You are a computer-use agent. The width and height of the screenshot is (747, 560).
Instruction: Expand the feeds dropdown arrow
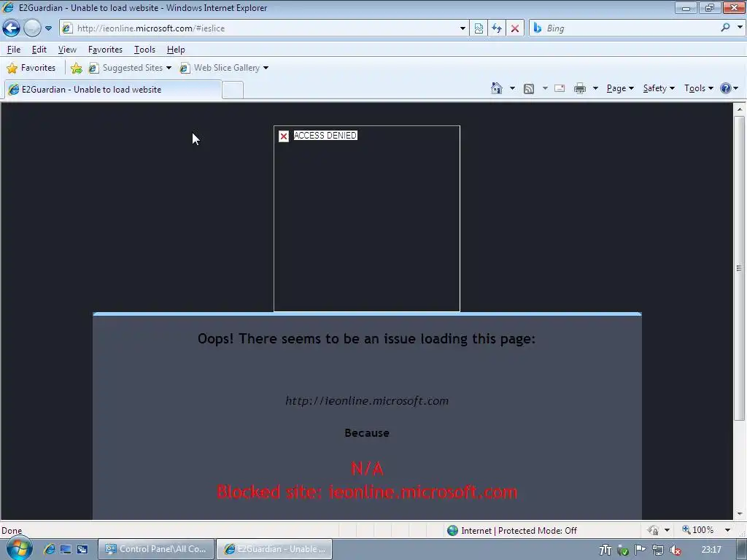click(545, 88)
